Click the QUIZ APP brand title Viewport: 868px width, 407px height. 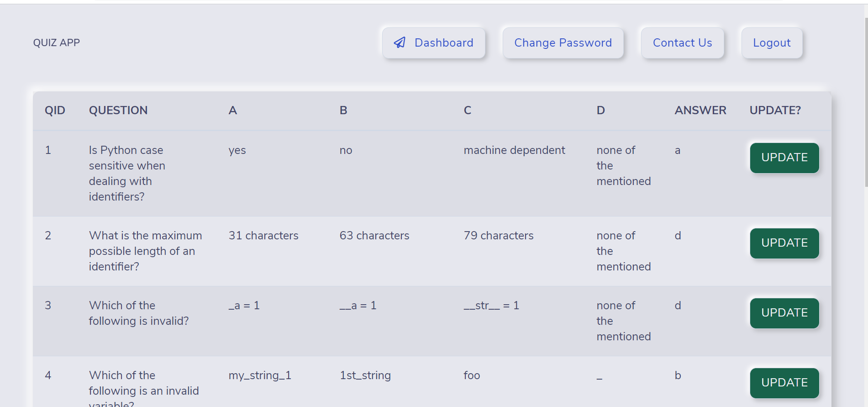click(57, 43)
